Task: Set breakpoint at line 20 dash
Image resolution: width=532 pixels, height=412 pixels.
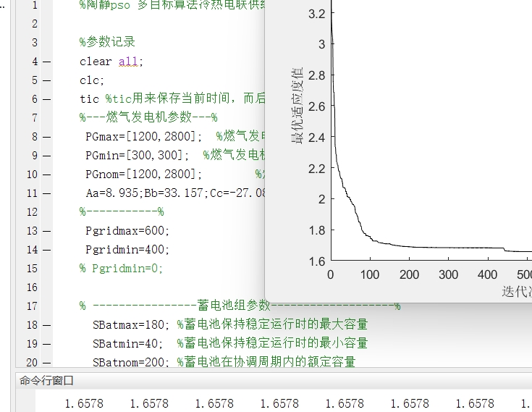Action: (x=47, y=363)
